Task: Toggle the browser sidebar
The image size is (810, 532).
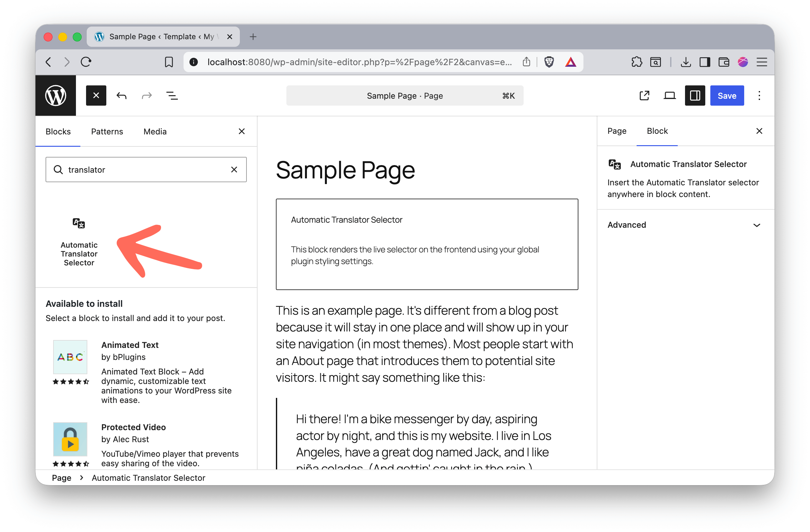Action: tap(705, 62)
